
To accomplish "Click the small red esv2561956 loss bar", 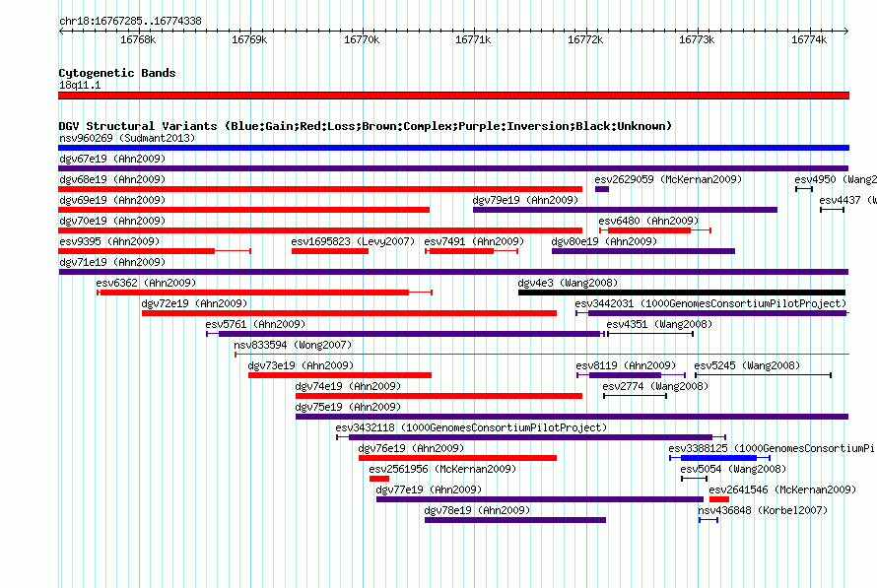I will (379, 479).
